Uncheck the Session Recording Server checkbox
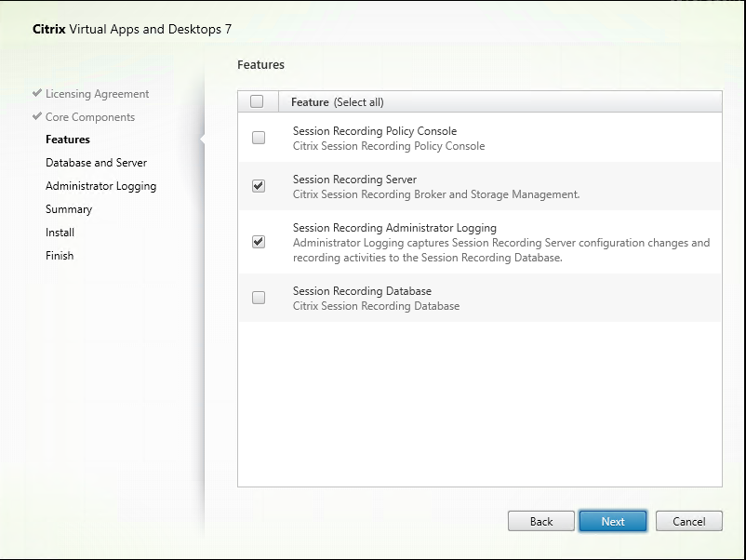746x560 pixels. (259, 186)
